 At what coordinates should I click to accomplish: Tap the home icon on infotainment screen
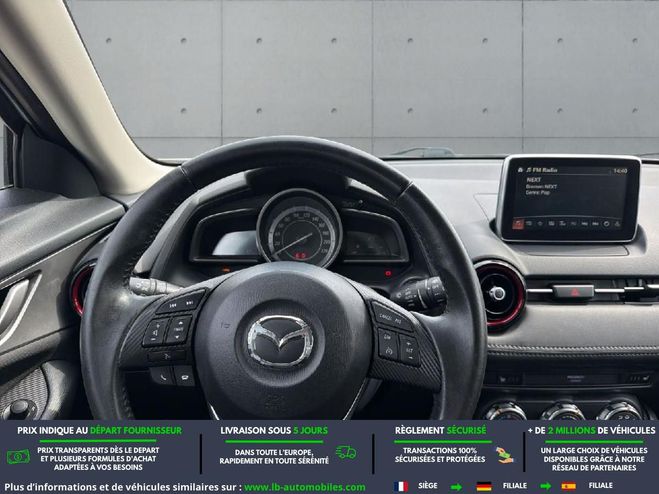coord(520,169)
